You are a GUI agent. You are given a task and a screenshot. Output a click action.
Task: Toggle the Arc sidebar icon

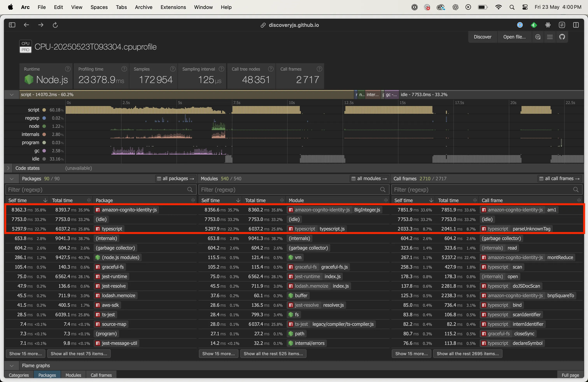[x=12, y=25]
